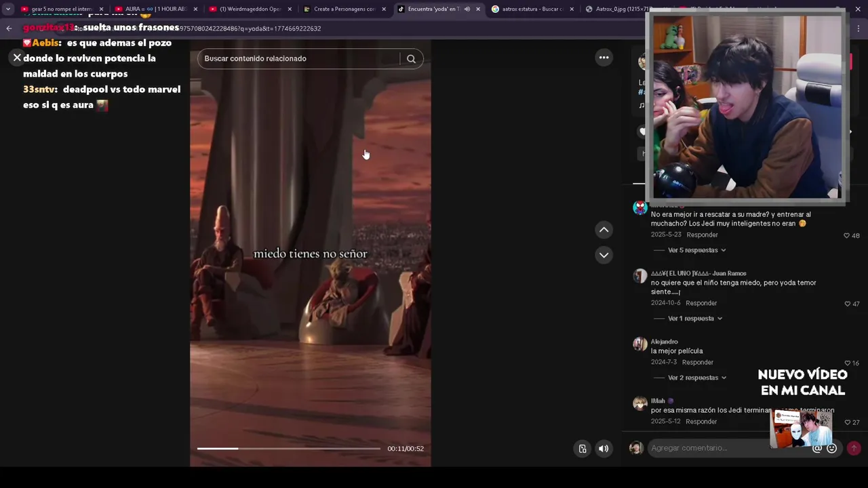Image resolution: width=868 pixels, height=488 pixels.
Task: Close the TikTok video viewer
Action: pyautogui.click(x=17, y=58)
